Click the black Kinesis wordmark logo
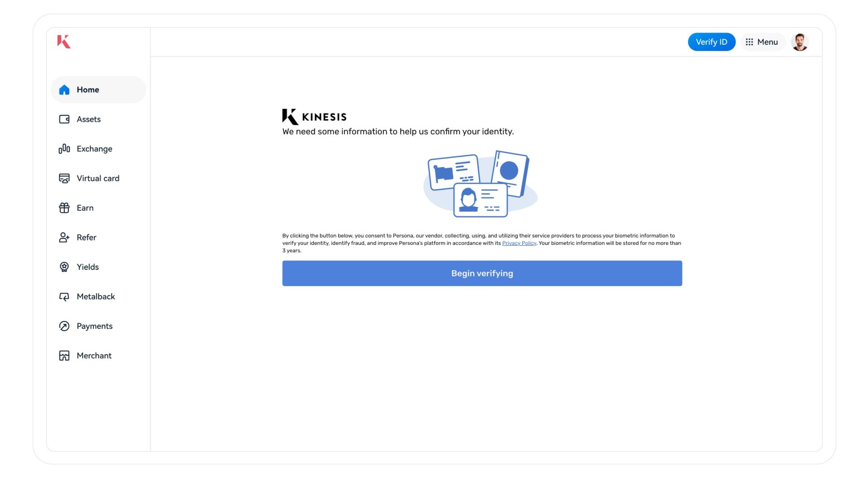 click(314, 117)
